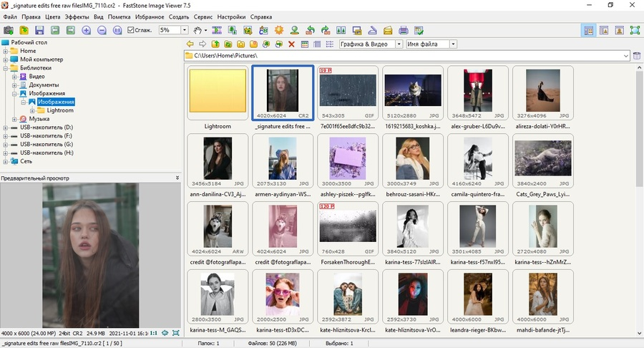Open the Графика & Видео filter dropdown
The image size is (644, 348).
click(399, 44)
